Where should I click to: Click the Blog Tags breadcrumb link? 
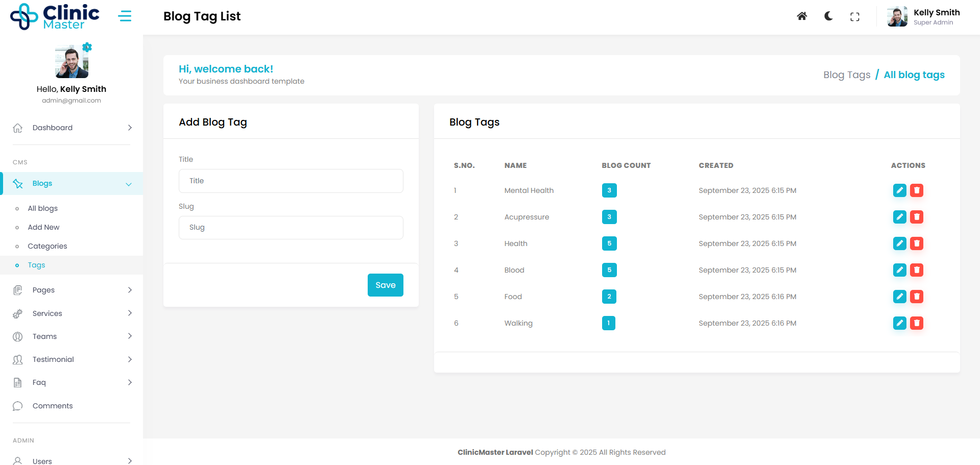pos(846,75)
